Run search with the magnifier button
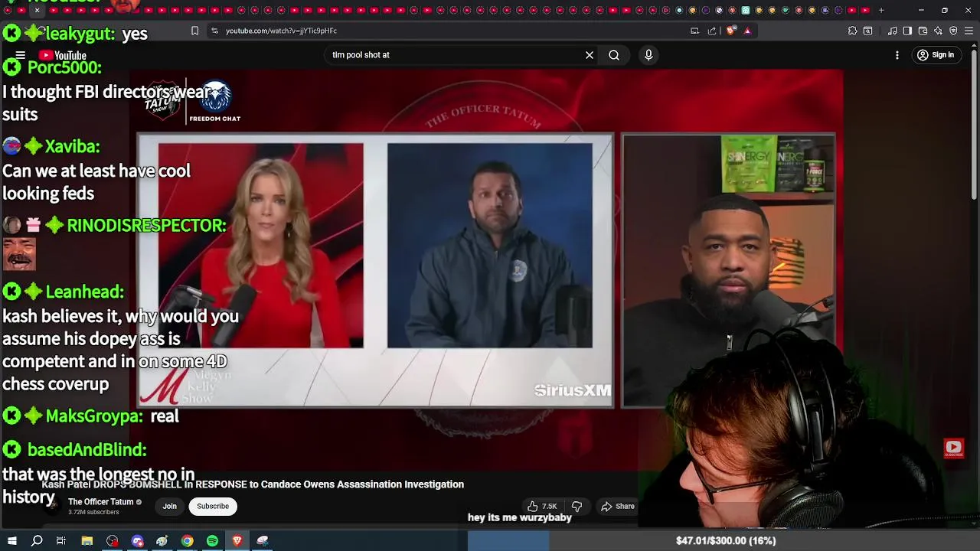Image resolution: width=980 pixels, height=551 pixels. [x=614, y=55]
